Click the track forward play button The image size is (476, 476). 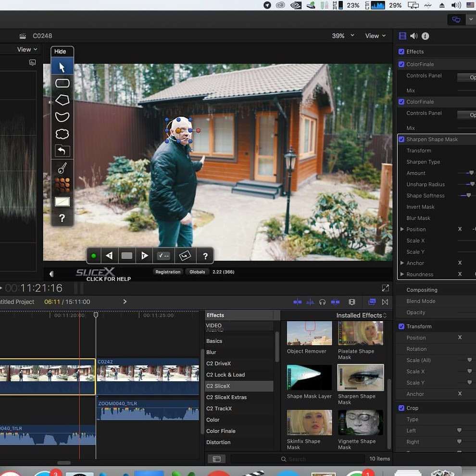click(144, 256)
